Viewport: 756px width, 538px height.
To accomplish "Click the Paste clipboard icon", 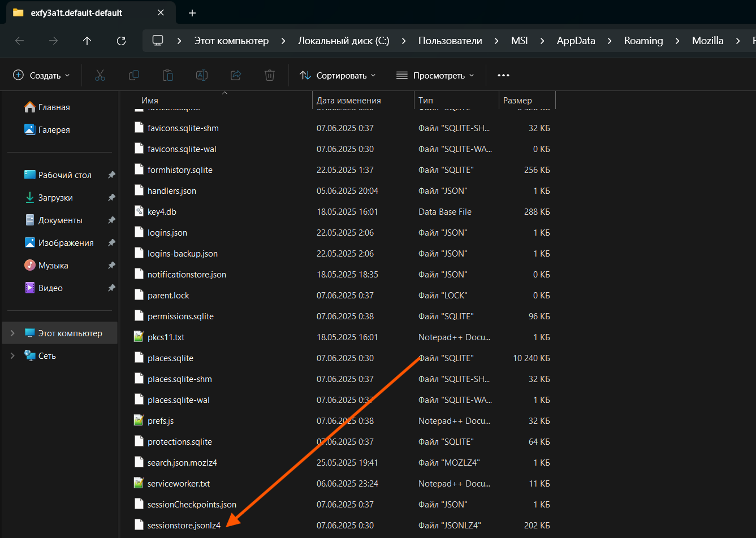I will coord(168,75).
